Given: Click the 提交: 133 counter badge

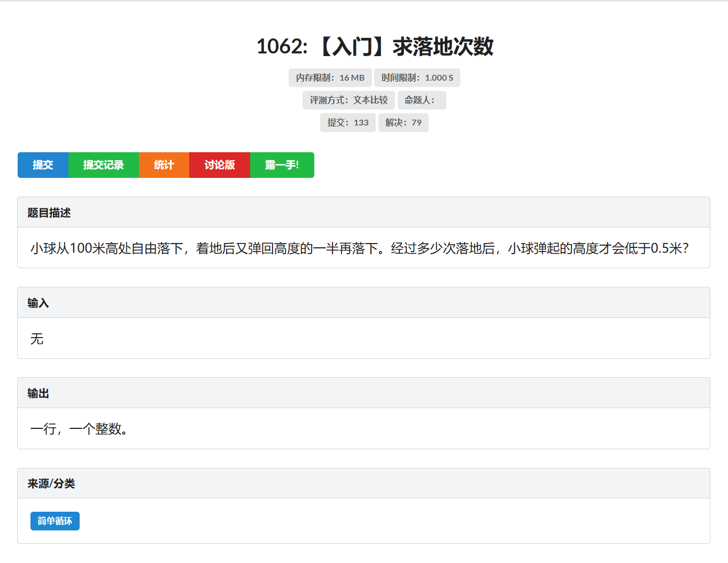Looking at the screenshot, I should (348, 122).
